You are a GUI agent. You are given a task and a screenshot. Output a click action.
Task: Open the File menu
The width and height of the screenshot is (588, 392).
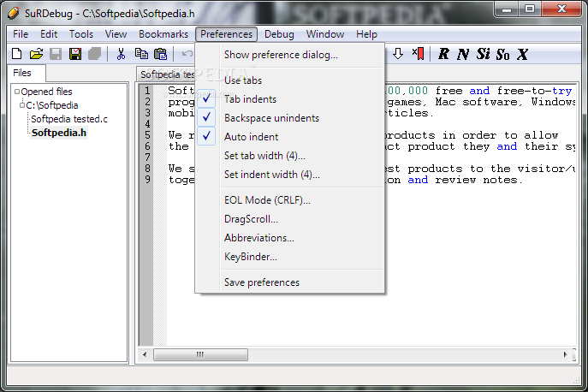(21, 34)
